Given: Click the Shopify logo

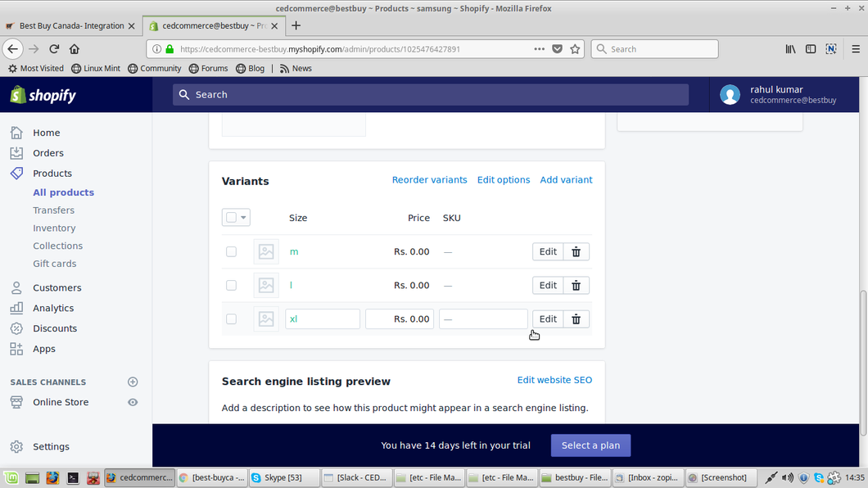Looking at the screenshot, I should 43,95.
